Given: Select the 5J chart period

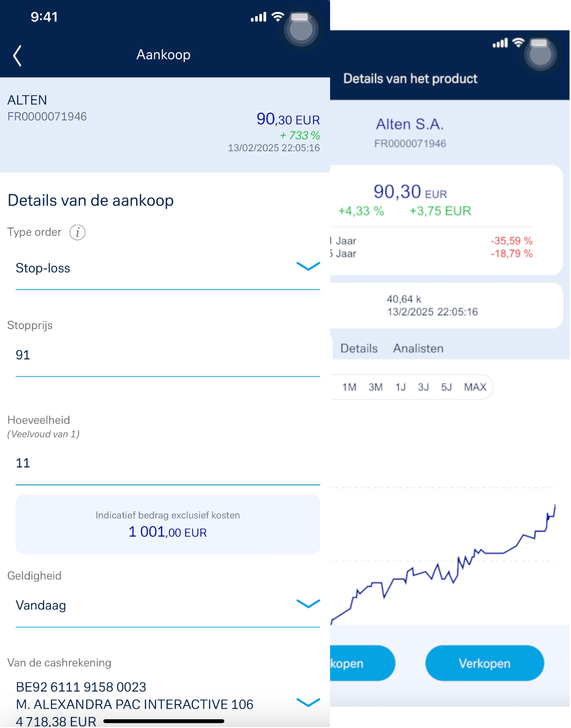Looking at the screenshot, I should [446, 387].
